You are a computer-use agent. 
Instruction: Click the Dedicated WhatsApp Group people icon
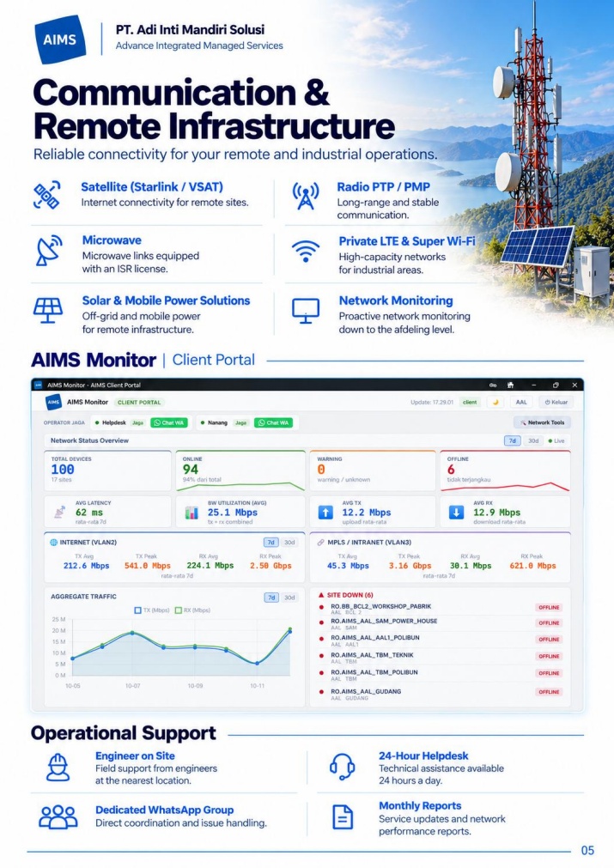58,816
